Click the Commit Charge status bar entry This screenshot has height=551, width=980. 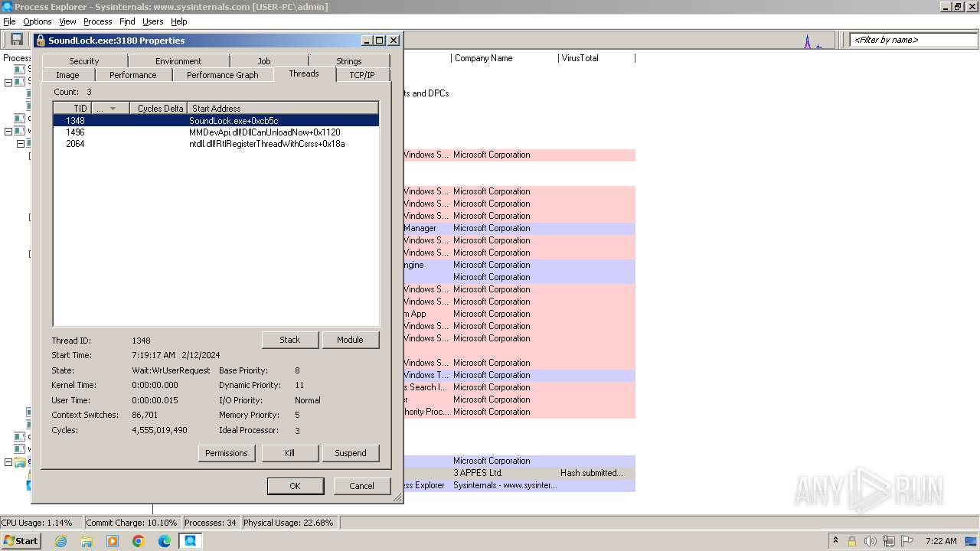coord(132,523)
